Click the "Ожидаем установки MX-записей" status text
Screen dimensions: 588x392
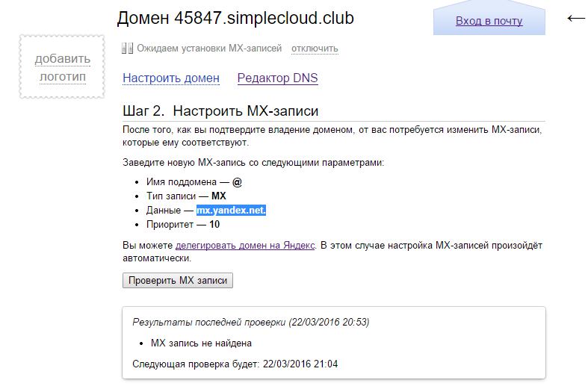[209, 49]
